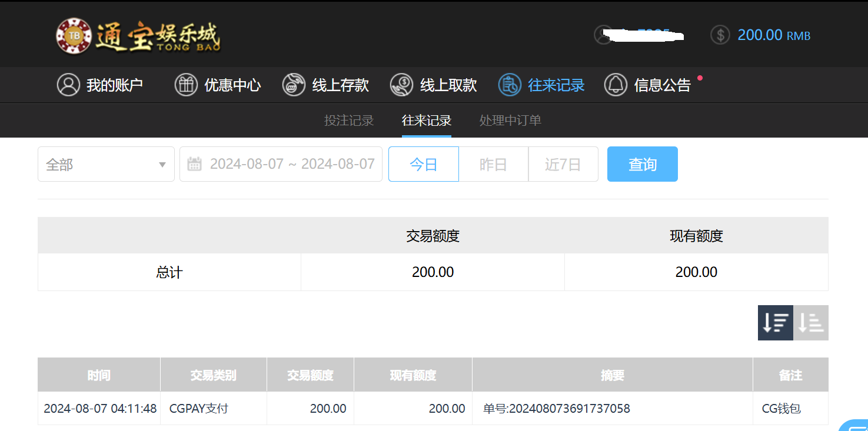Click the 线上取款 withdrawal icon
Screen dimensions: 868x431
401,85
